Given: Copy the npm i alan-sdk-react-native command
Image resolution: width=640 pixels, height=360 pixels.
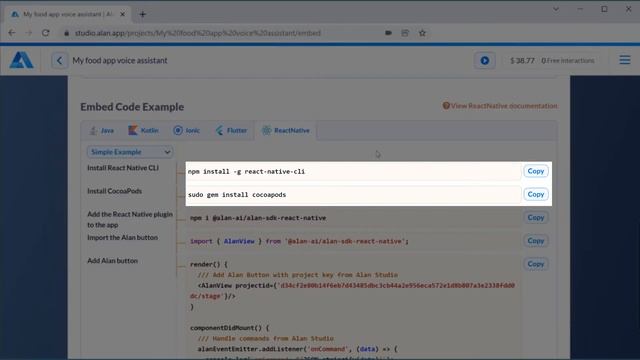Looking at the screenshot, I should point(536,218).
